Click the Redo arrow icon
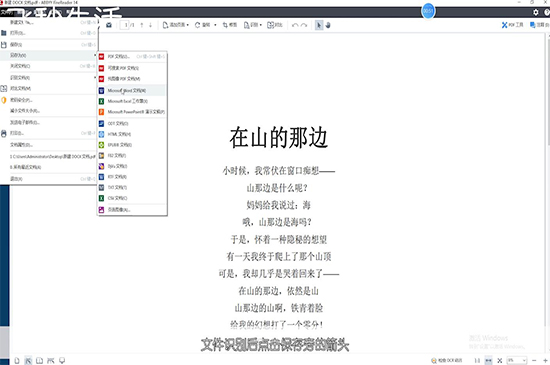Screen dimensions: 550x365 pos(304,25)
